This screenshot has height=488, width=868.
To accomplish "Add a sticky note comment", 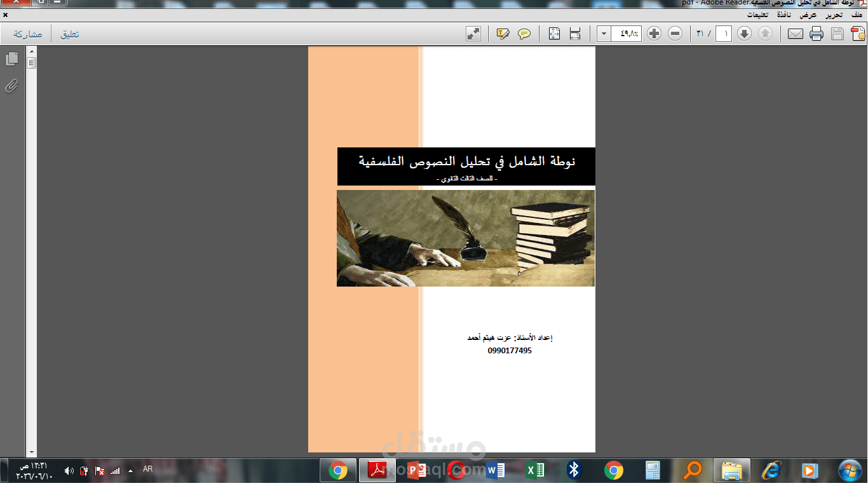I will pyautogui.click(x=524, y=34).
